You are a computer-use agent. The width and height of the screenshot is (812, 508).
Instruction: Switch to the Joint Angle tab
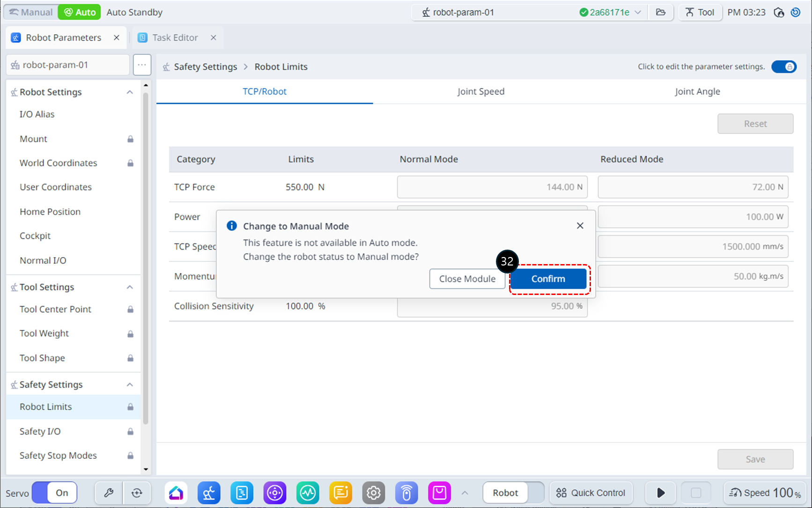click(x=697, y=91)
